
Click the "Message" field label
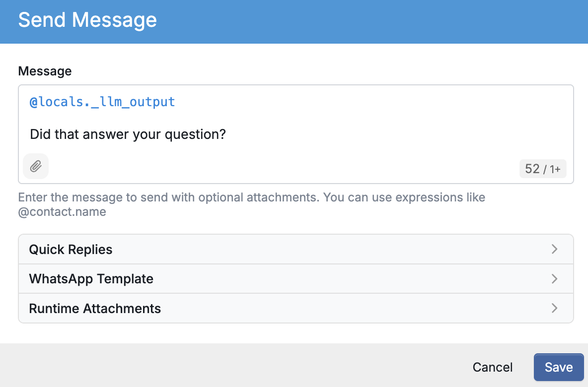pos(45,71)
